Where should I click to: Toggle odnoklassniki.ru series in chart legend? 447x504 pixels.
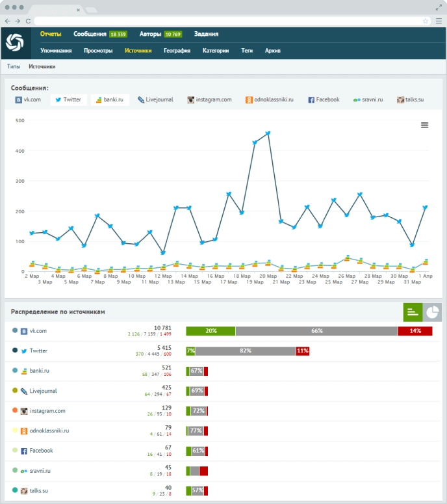click(270, 99)
